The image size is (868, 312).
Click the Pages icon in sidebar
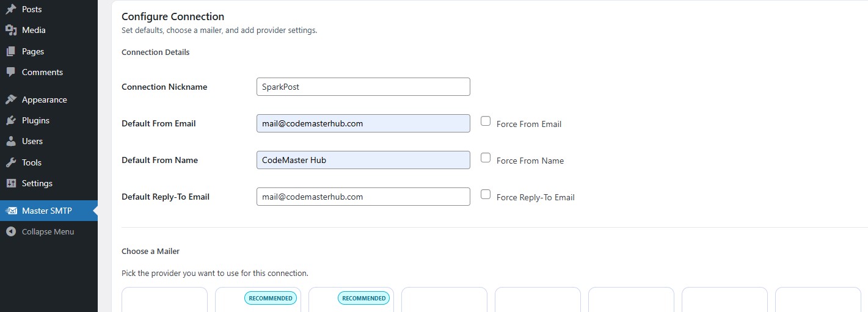(x=11, y=51)
